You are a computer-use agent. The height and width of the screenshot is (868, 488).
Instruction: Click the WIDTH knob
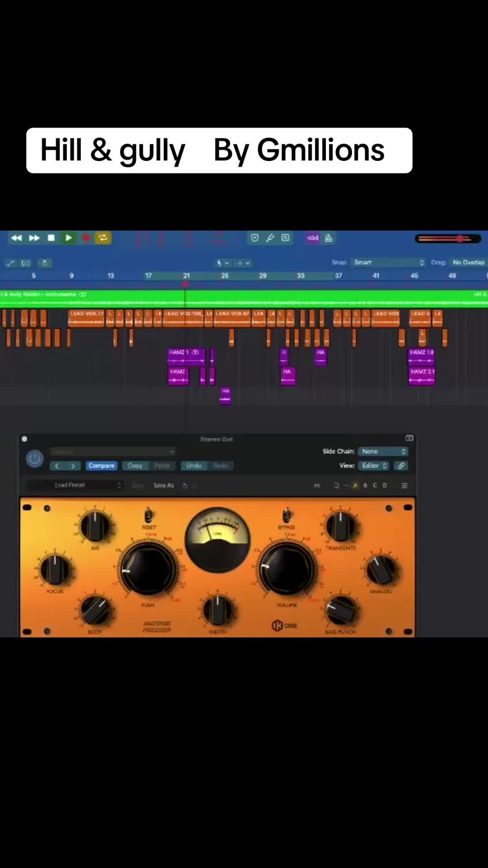pos(218,610)
